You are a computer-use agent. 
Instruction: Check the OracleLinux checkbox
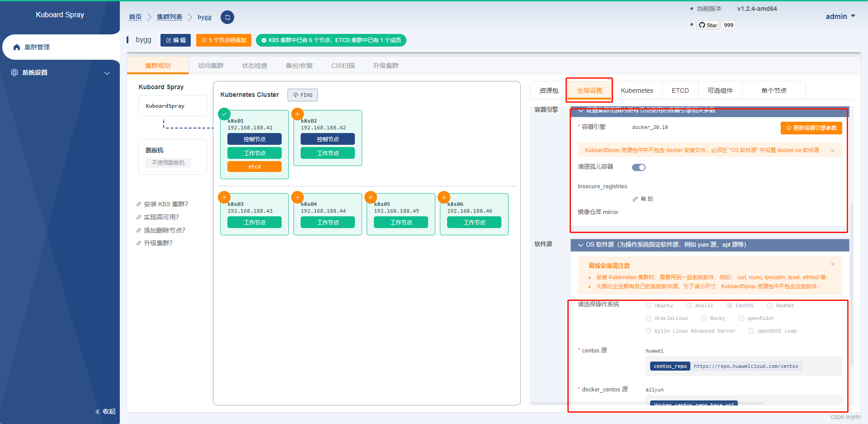(648, 318)
